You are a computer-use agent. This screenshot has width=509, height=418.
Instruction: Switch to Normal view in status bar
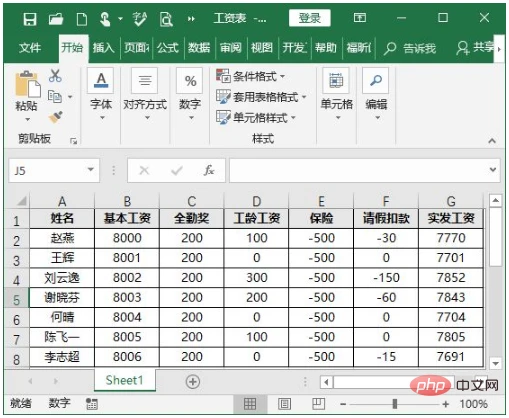[250, 404]
